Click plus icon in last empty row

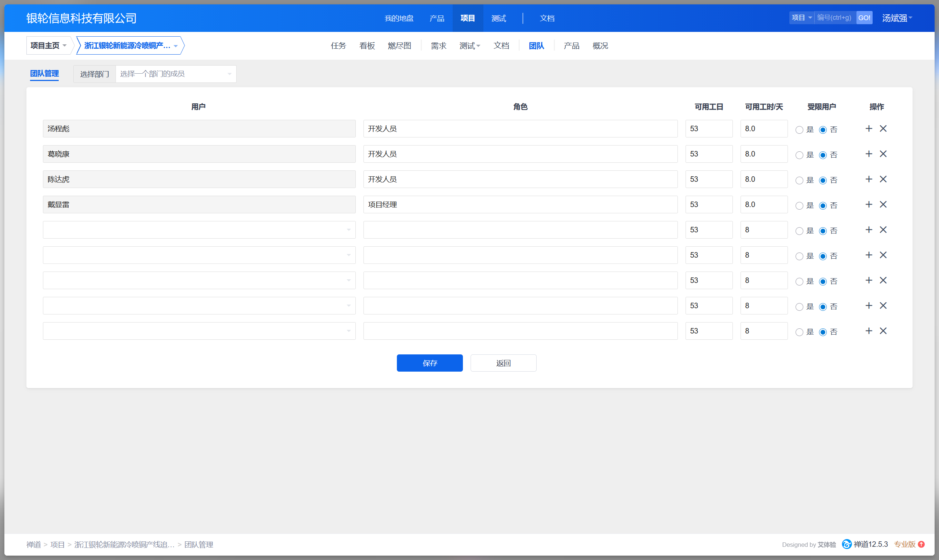pos(869,331)
